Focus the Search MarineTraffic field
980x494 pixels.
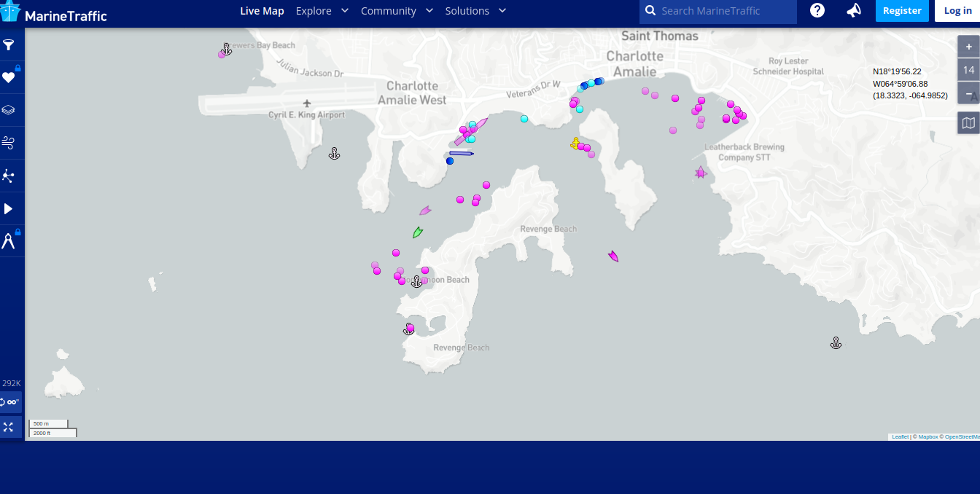point(718,11)
